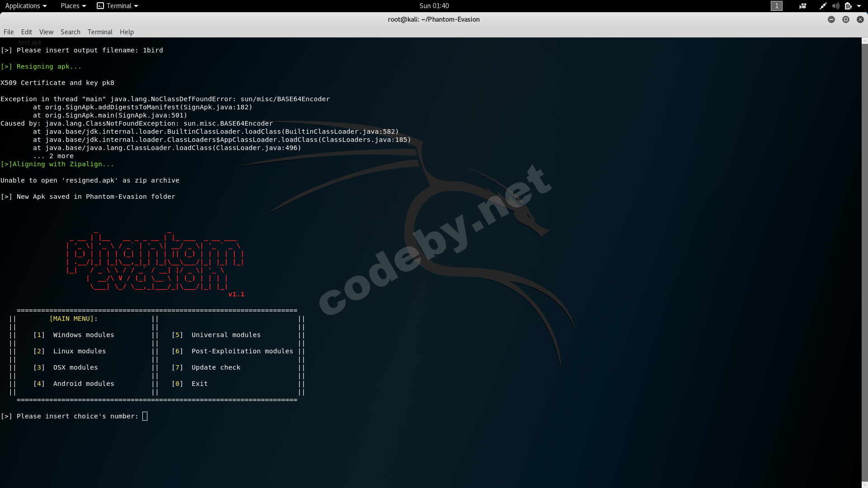Image resolution: width=868 pixels, height=488 pixels.
Task: Open the Search menu in the terminal
Action: 70,32
